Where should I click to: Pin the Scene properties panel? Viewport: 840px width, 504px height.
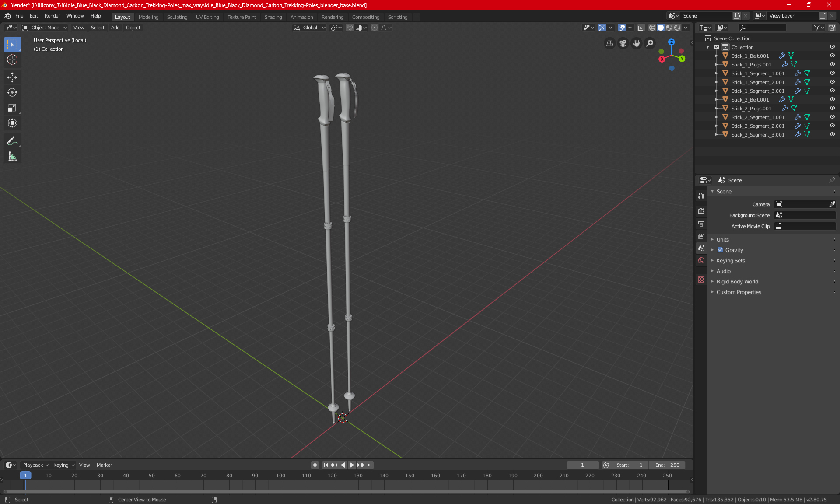[832, 180]
